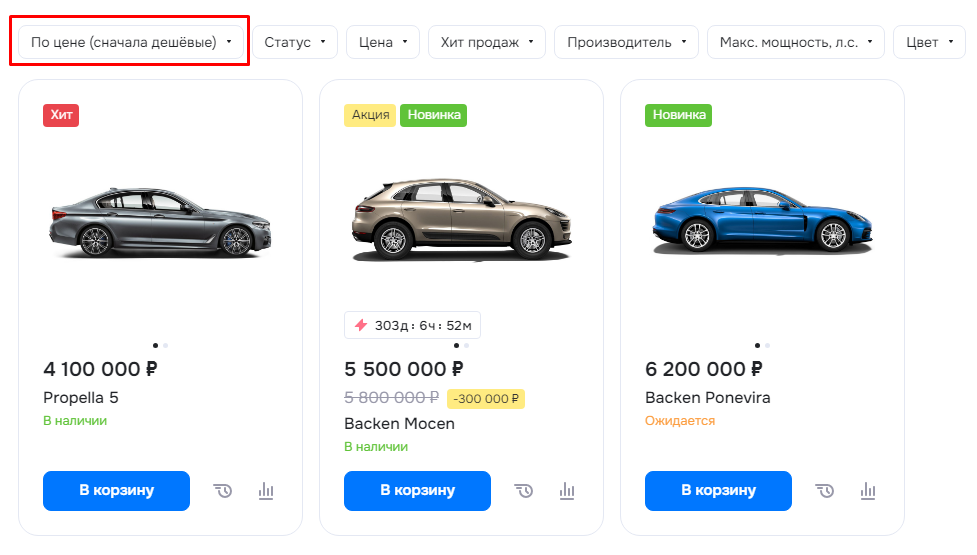This screenshot has height=555, width=977.
Task: Open the sort dropdown 'По цене (сначала дешёвые)'
Action: click(131, 42)
